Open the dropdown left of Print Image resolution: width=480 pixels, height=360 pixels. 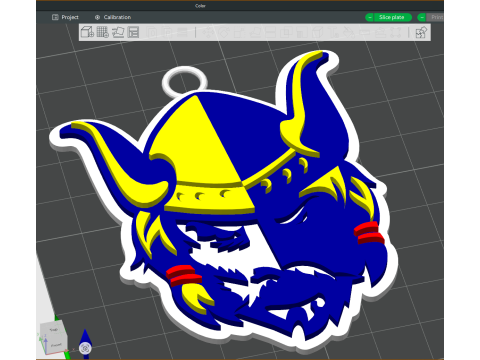pos(422,17)
